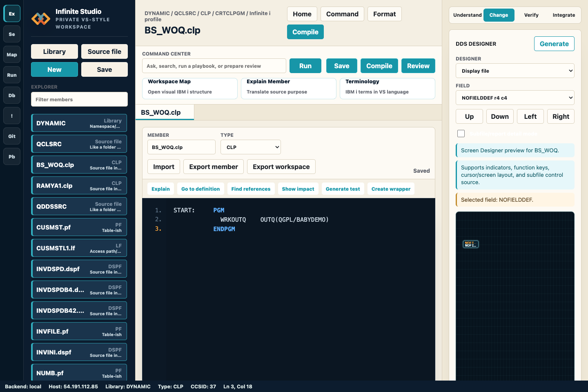Open the Run sidebar panel

[x=12, y=75]
